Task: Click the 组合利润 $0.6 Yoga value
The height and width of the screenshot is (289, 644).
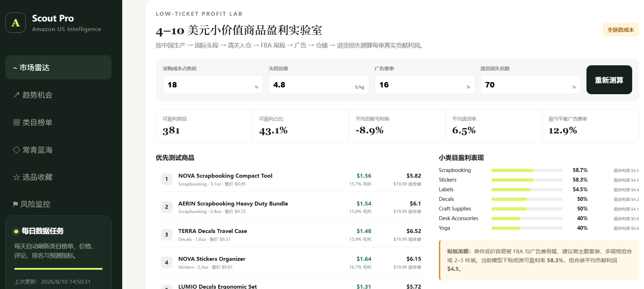Action: tap(626, 228)
